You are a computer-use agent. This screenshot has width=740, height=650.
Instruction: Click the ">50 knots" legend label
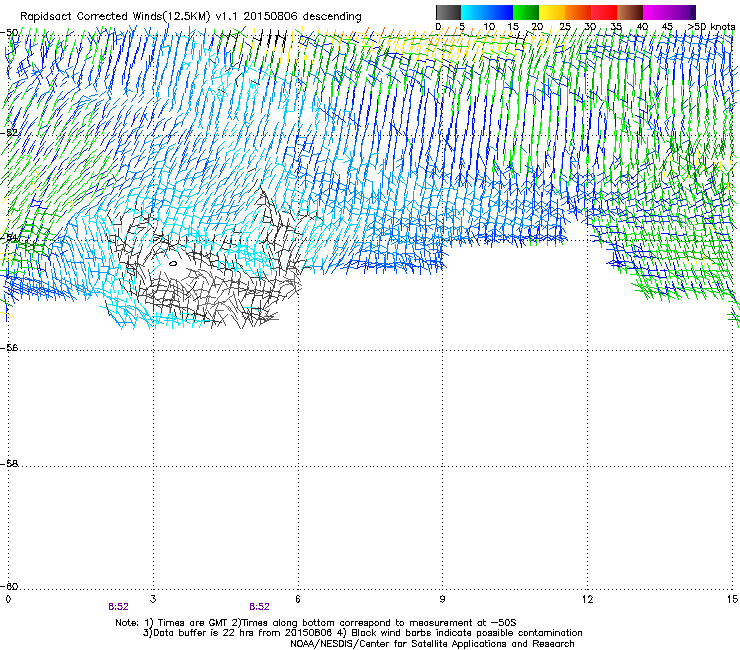click(711, 27)
